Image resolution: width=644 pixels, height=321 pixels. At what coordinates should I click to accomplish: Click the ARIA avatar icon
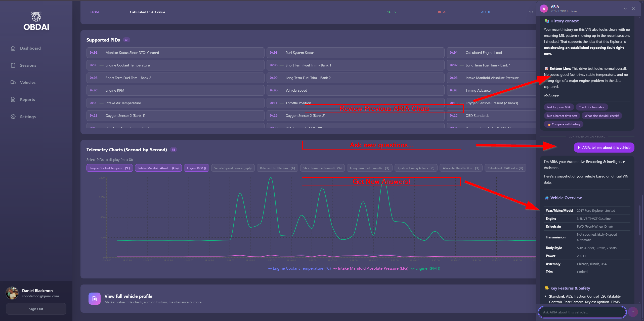pyautogui.click(x=544, y=9)
